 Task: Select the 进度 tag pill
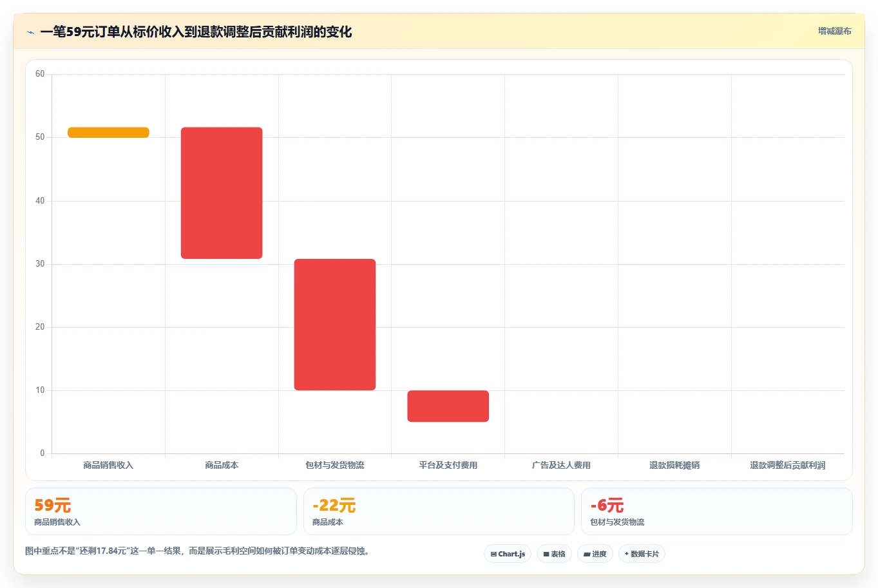(x=595, y=554)
